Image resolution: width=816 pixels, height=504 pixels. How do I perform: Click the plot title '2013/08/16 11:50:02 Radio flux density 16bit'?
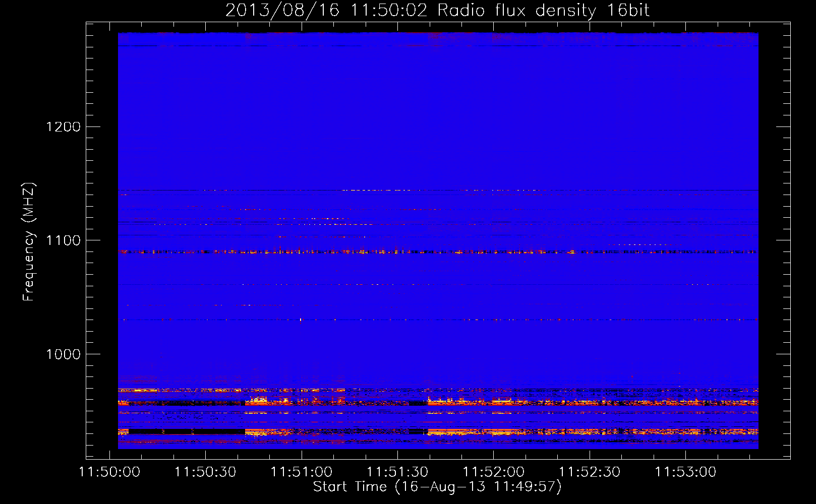437,11
